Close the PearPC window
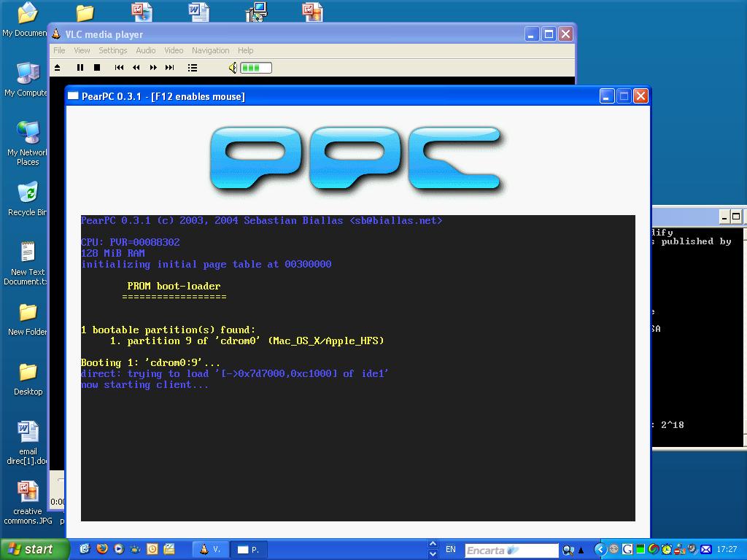Viewport: 747px width, 560px height. pos(640,96)
